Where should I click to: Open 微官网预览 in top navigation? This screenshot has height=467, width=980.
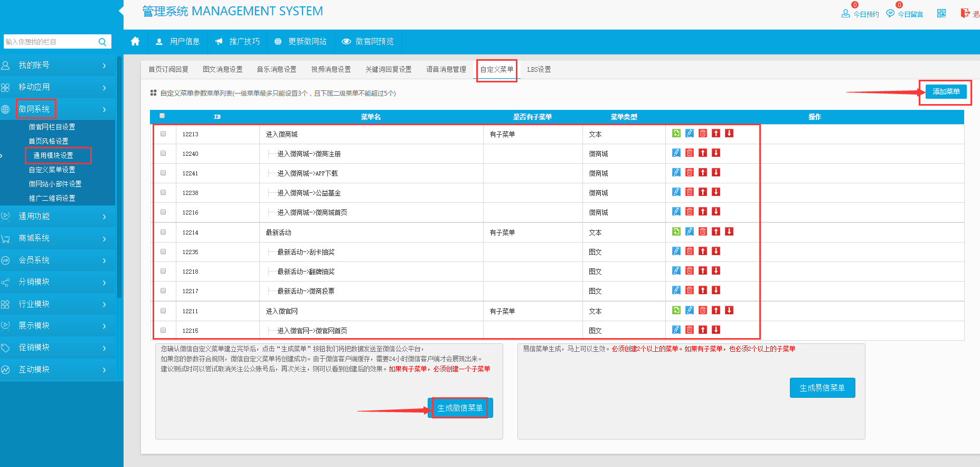point(368,41)
